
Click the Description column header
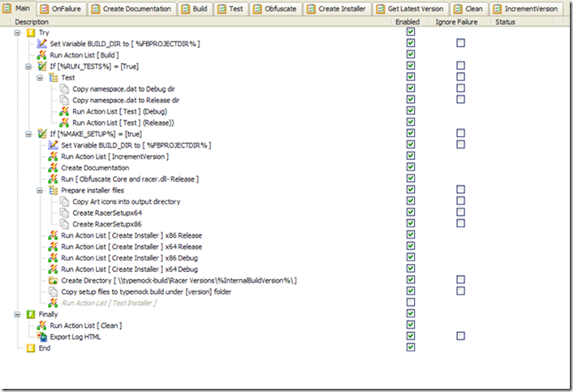[x=32, y=22]
